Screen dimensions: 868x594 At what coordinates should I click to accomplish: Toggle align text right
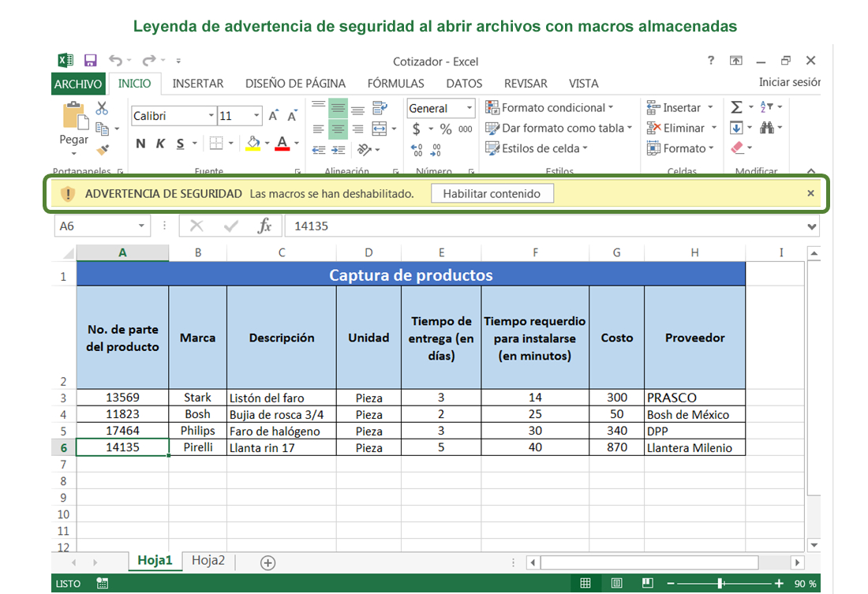click(x=358, y=129)
